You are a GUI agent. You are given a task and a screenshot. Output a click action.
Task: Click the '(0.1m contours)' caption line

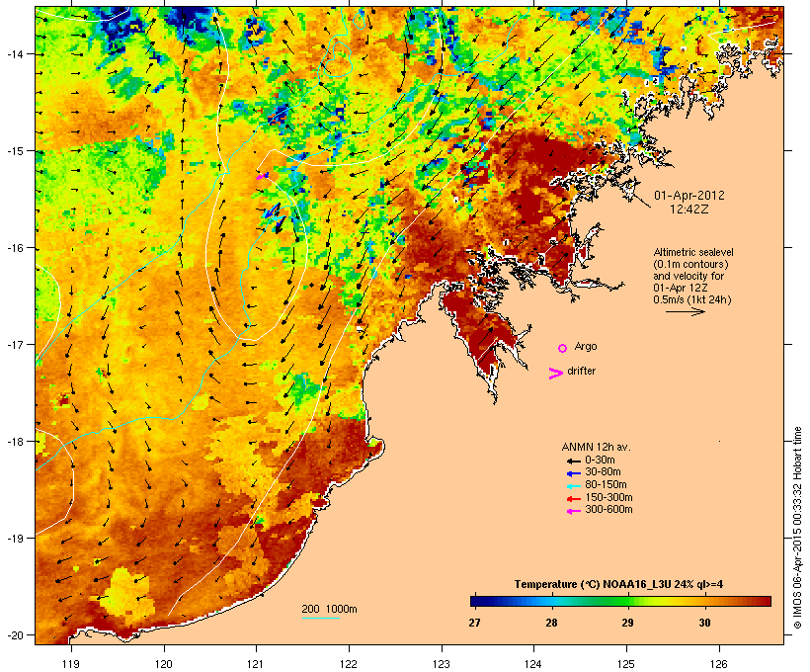pos(691,264)
